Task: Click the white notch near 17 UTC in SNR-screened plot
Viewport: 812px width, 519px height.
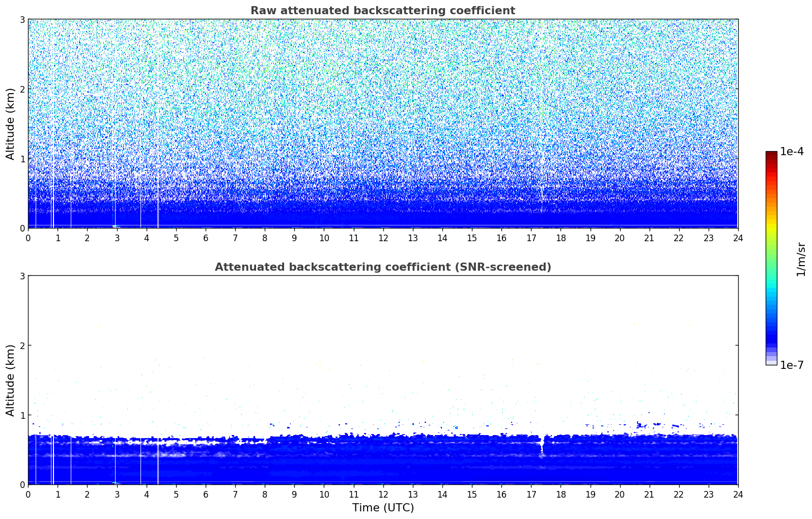Action: pos(542,444)
